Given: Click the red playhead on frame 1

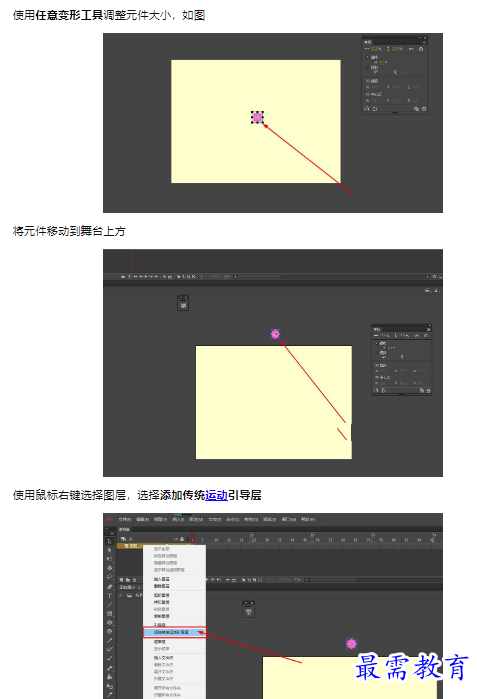Looking at the screenshot, I should [193, 538].
